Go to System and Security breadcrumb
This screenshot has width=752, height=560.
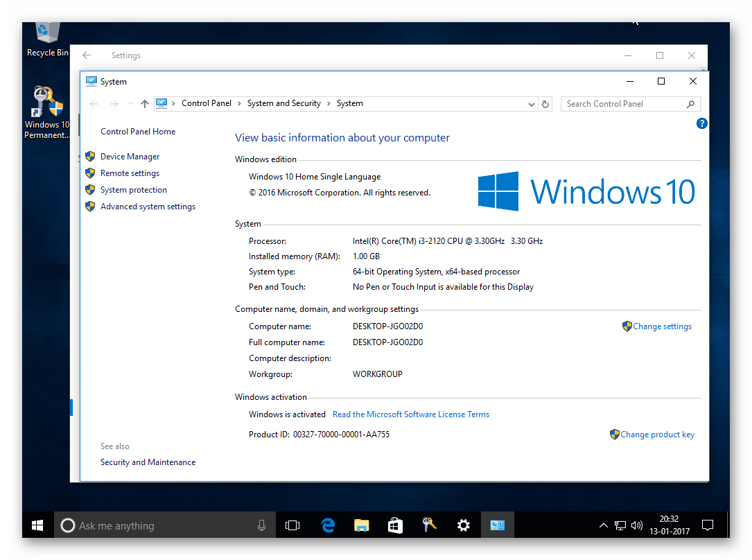click(x=284, y=103)
